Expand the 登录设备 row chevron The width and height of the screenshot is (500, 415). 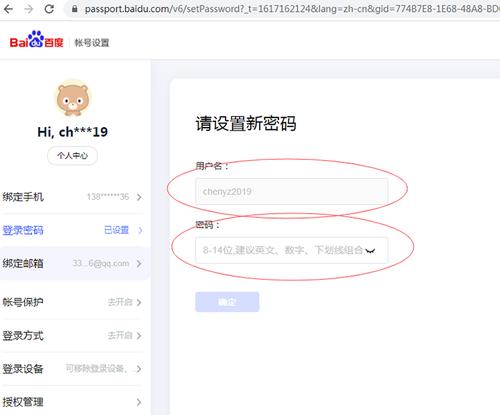click(x=139, y=369)
